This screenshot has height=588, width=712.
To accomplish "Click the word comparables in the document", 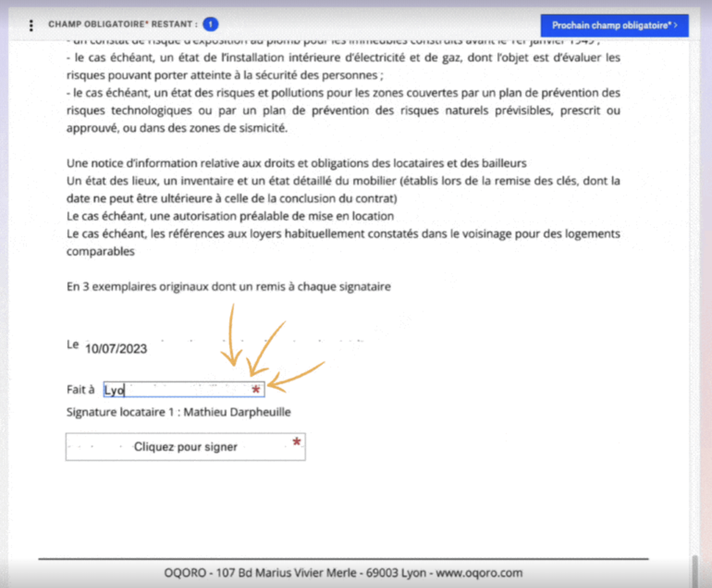I will click(x=100, y=251).
